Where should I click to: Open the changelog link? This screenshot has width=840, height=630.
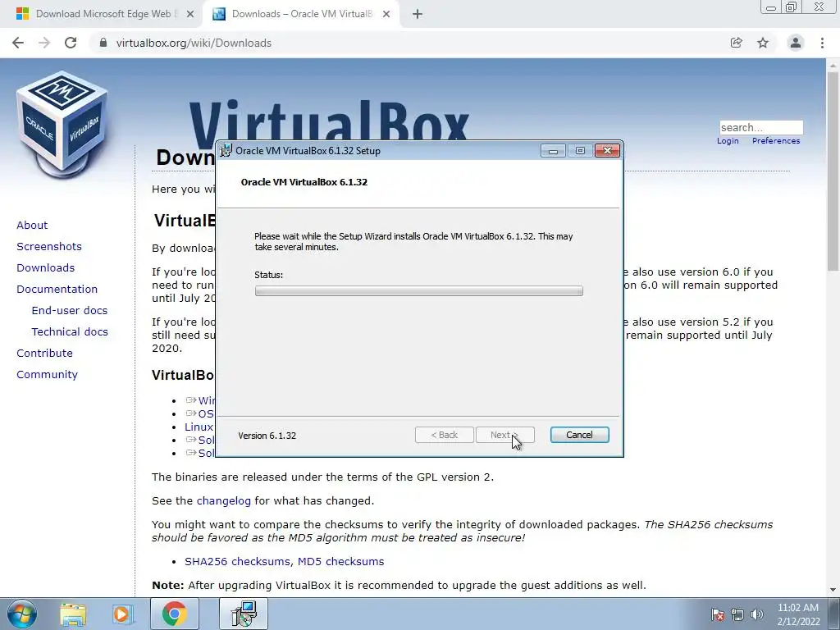pyautogui.click(x=223, y=501)
